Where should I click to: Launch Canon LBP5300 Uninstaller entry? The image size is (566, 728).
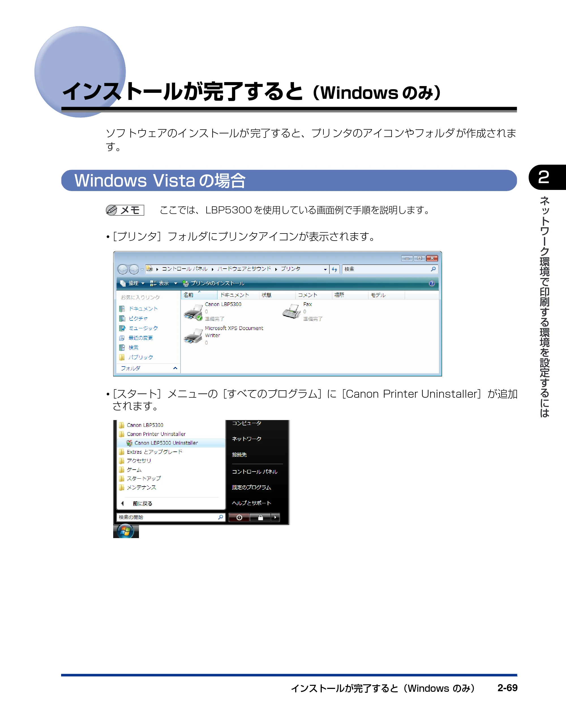[x=171, y=443]
